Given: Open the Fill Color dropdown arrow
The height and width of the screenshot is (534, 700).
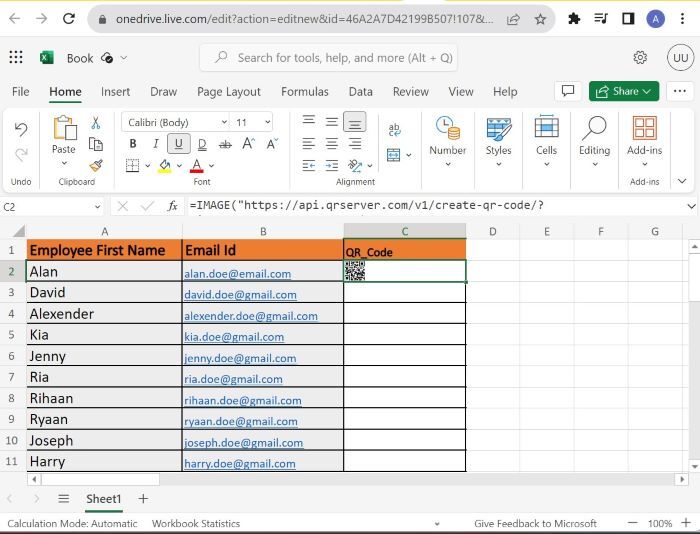Looking at the screenshot, I should (179, 166).
